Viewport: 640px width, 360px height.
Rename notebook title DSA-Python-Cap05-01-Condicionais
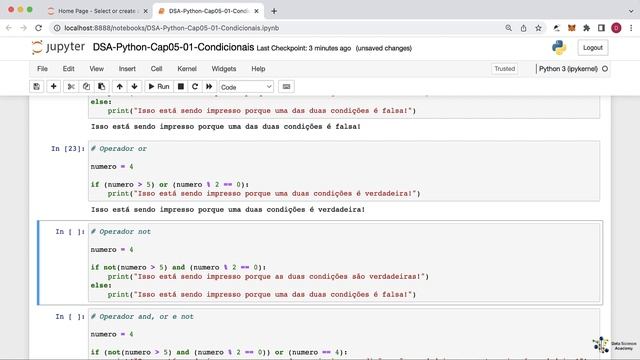click(173, 47)
